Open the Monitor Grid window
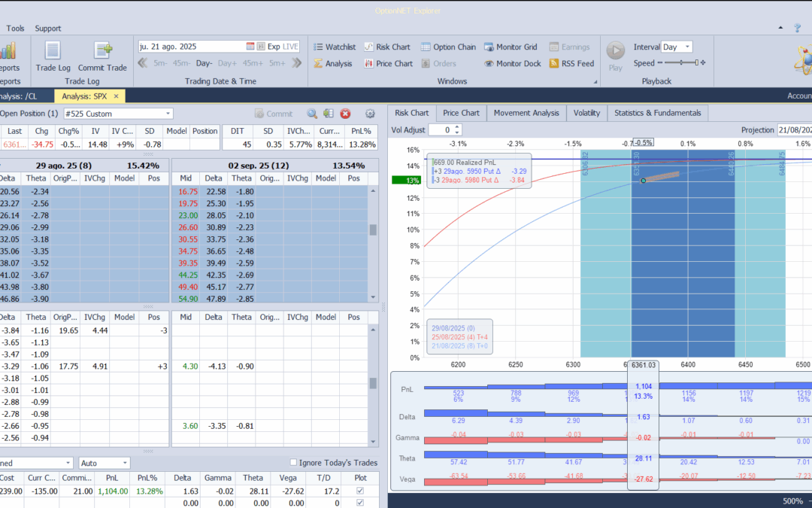 511,47
